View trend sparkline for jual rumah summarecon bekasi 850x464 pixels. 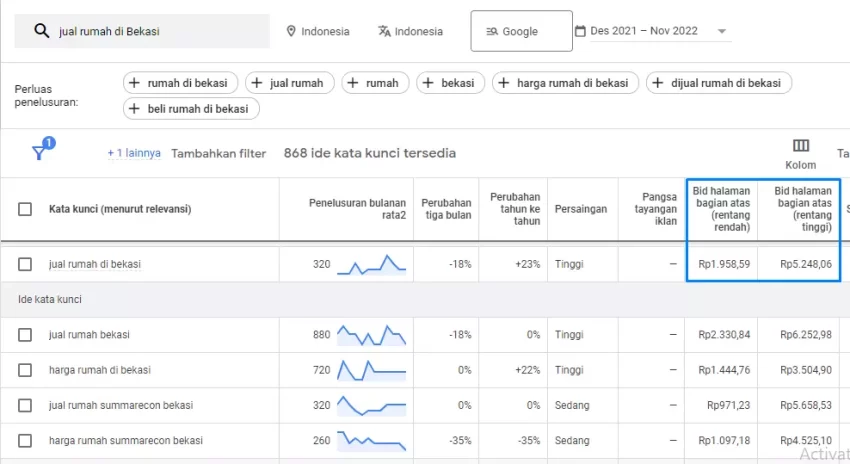[x=371, y=405]
